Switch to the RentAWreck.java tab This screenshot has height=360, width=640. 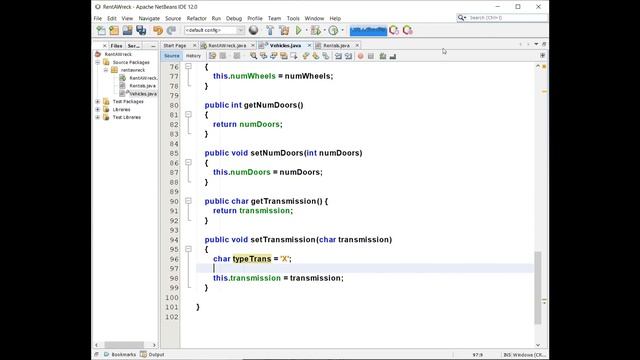(227, 46)
